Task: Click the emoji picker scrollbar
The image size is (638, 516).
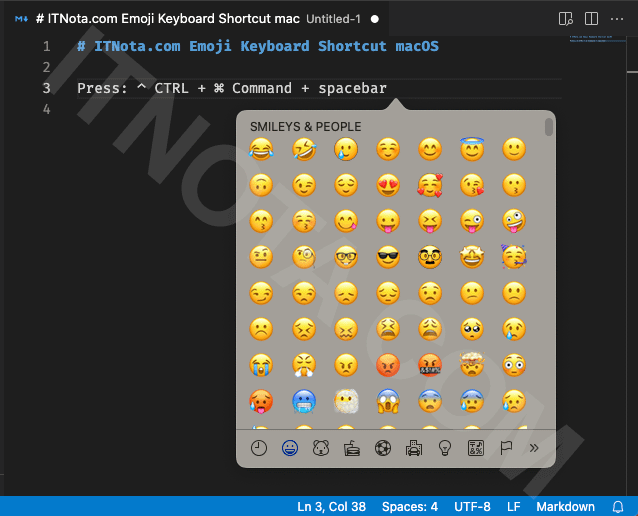Action: point(549,127)
